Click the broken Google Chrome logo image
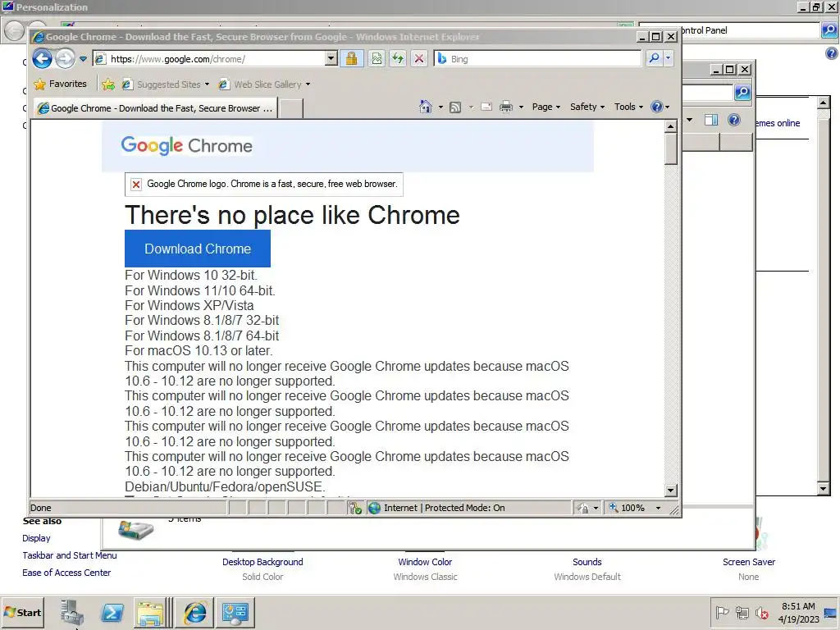The height and width of the screenshot is (630, 840). point(264,185)
